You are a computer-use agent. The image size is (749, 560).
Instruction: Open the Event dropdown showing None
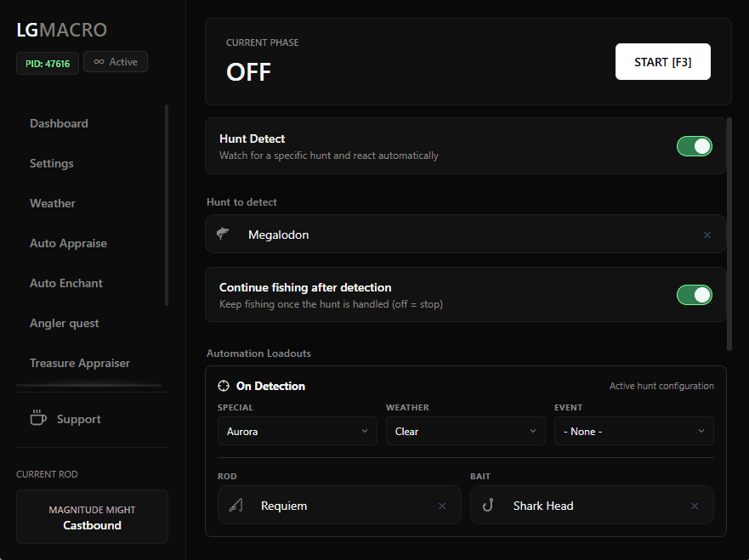point(634,431)
